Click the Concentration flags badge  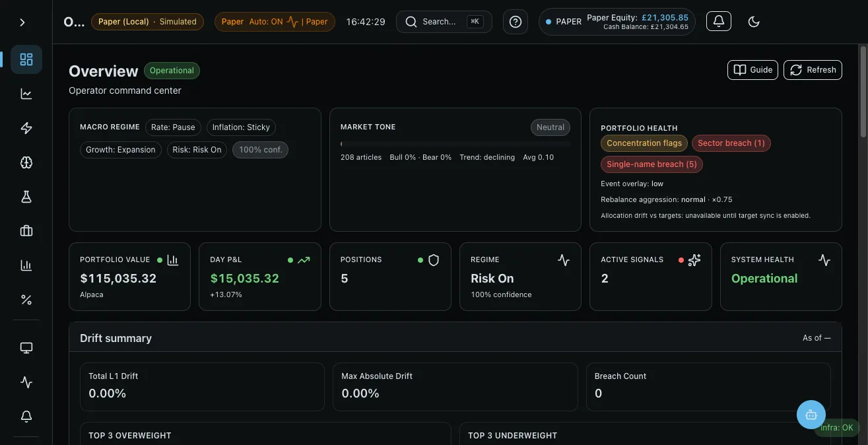point(644,143)
